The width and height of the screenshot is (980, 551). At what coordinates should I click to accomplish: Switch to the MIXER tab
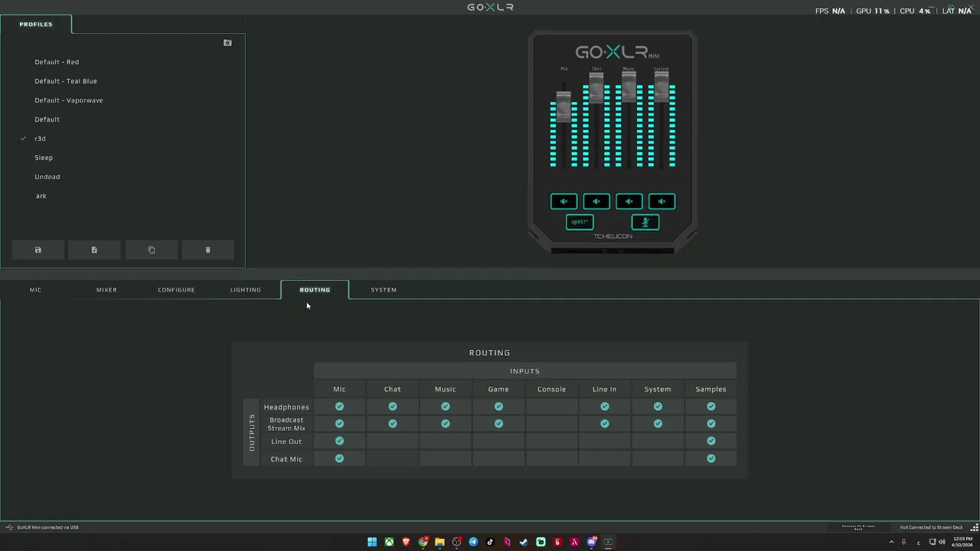106,290
